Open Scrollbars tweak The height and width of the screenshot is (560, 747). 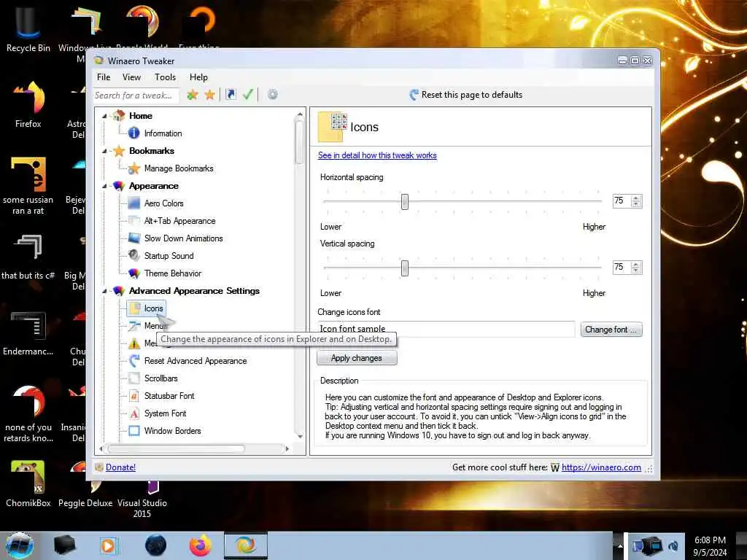[x=160, y=378]
